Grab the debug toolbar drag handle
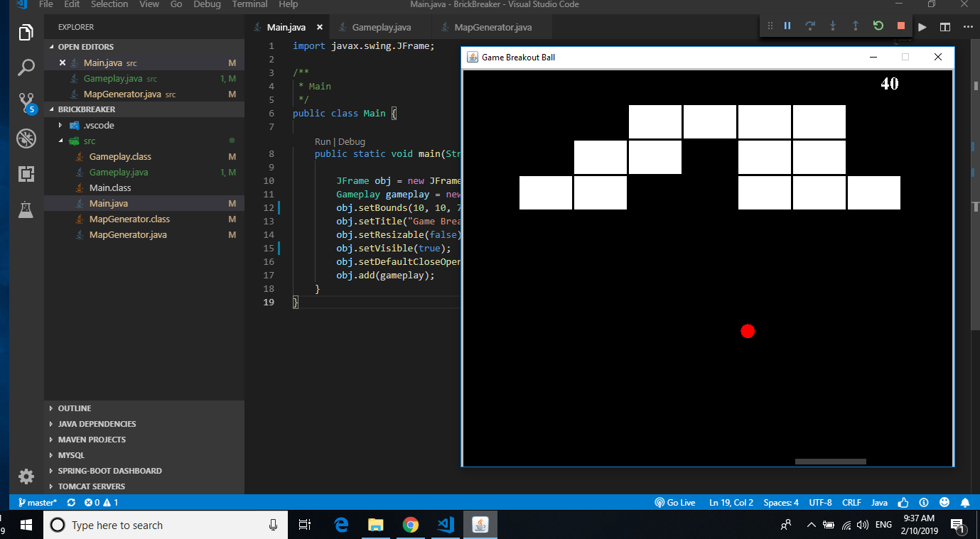980x539 pixels. tap(770, 26)
